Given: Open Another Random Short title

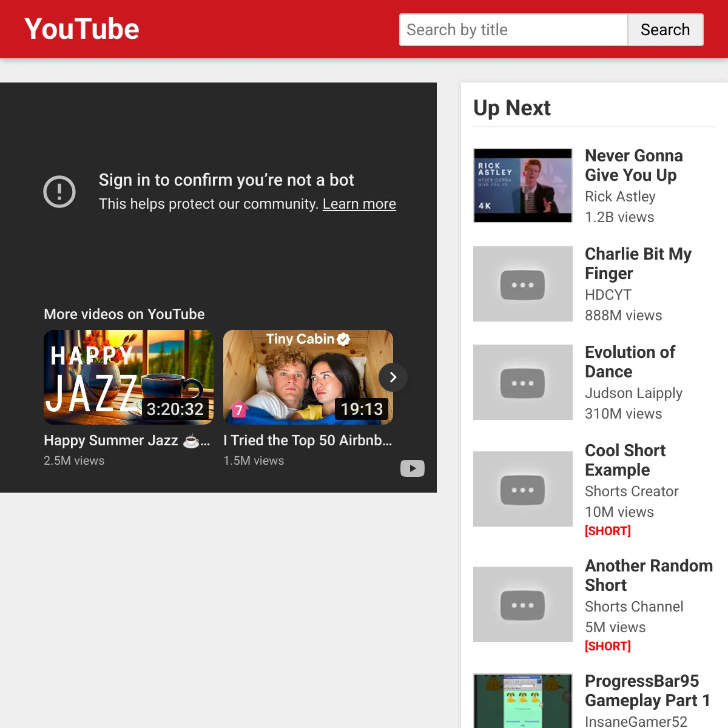Looking at the screenshot, I should [x=649, y=575].
